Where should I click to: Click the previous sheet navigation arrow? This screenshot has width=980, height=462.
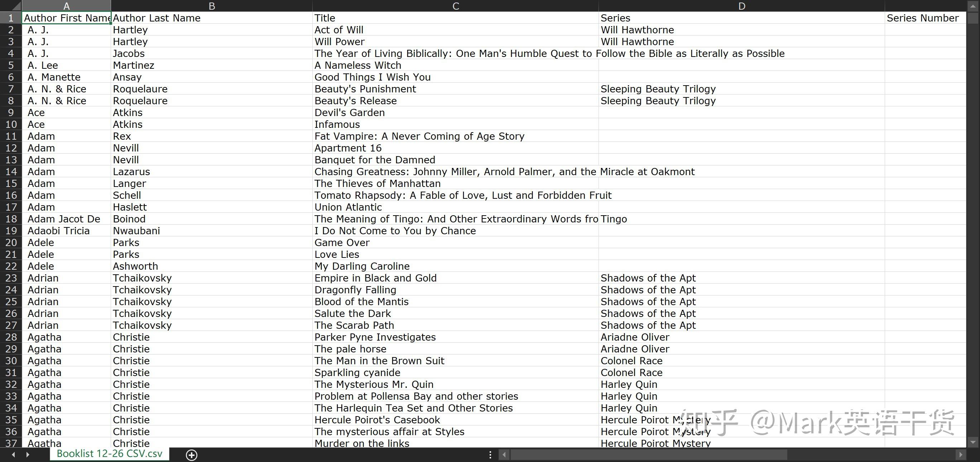click(14, 454)
